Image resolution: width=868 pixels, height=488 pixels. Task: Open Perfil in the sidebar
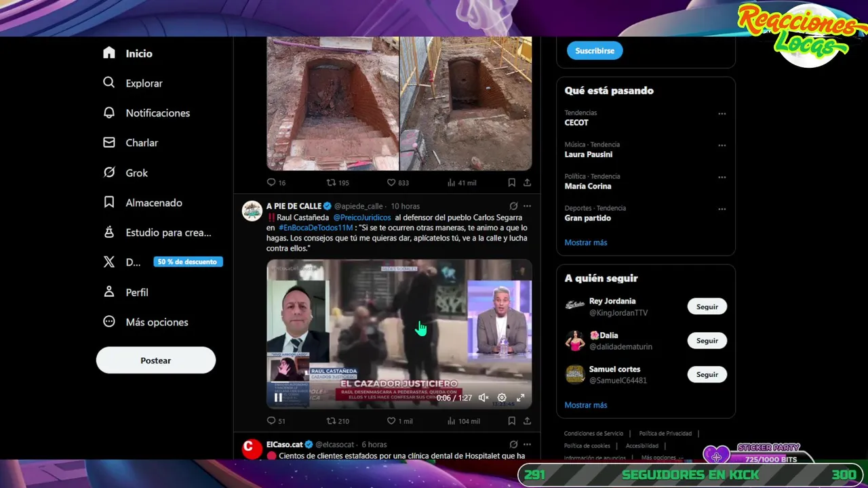point(125,292)
